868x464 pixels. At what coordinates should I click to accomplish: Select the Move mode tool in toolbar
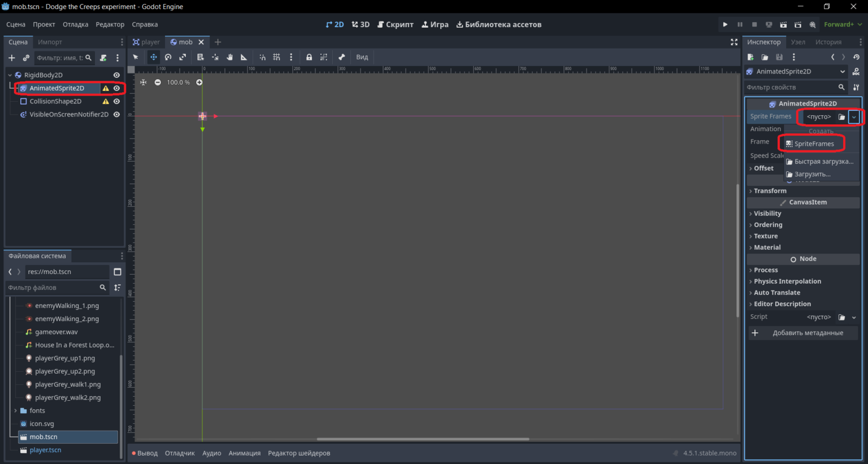click(154, 57)
